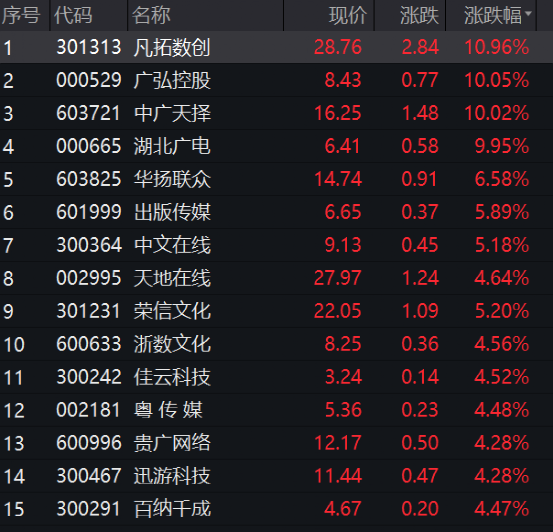Click stock code 300364
The image size is (553, 532).
coord(89,245)
